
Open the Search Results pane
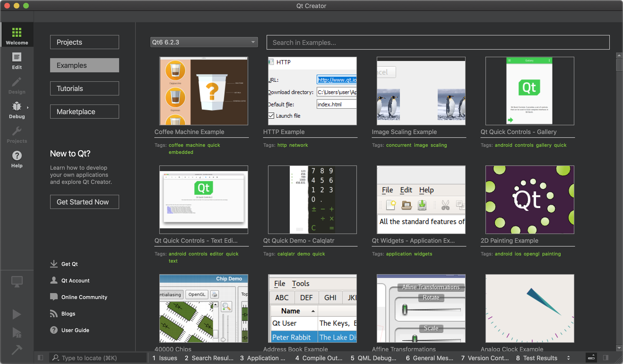tap(209, 358)
